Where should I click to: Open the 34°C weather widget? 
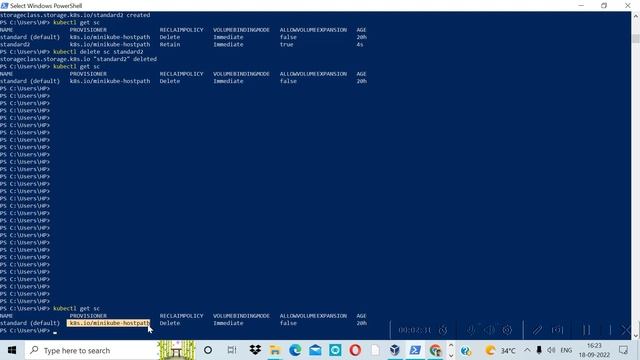pos(501,350)
